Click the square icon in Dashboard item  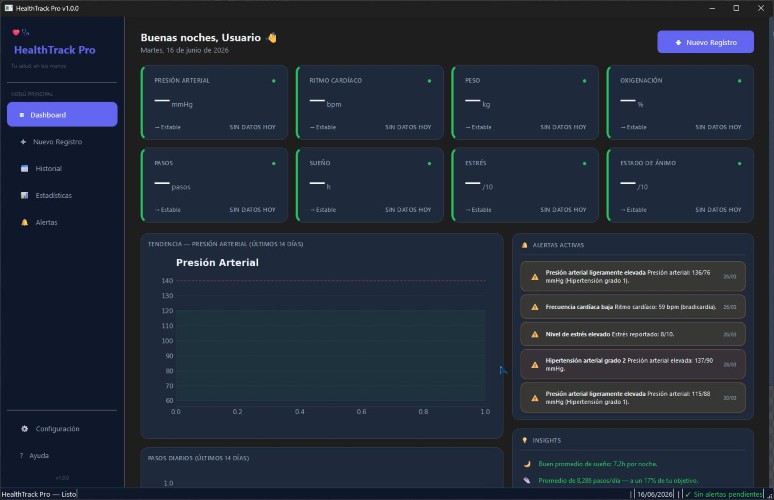pyautogui.click(x=21, y=115)
